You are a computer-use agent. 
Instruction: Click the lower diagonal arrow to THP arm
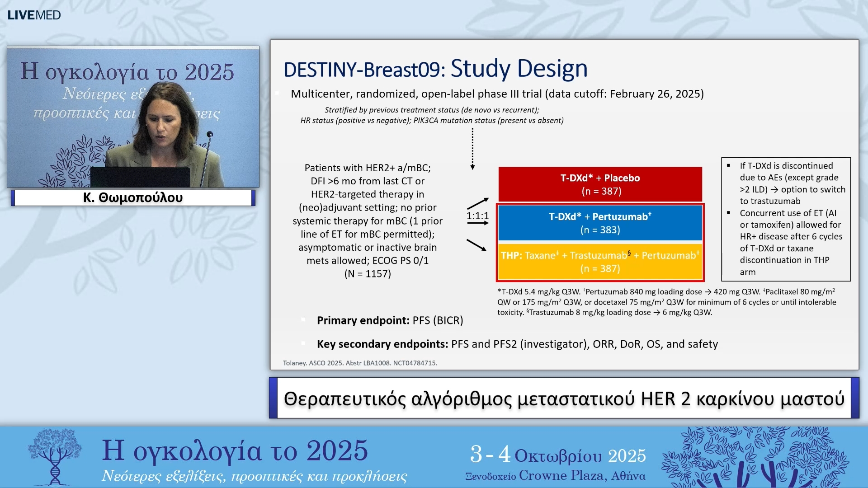476,245
